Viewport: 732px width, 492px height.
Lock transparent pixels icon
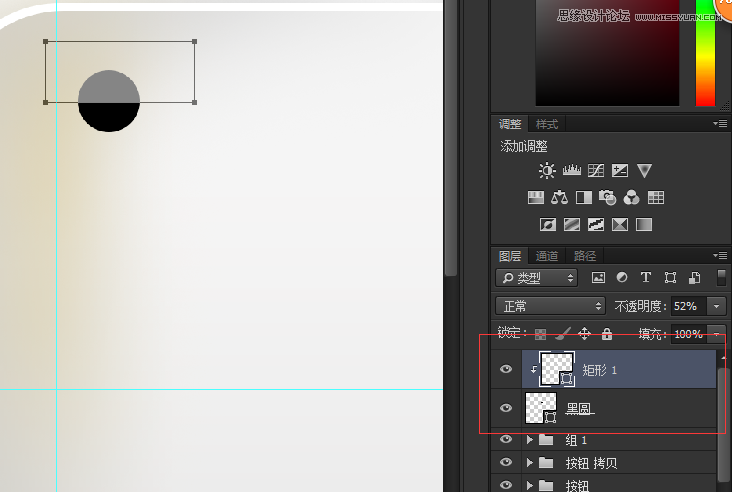pos(540,334)
